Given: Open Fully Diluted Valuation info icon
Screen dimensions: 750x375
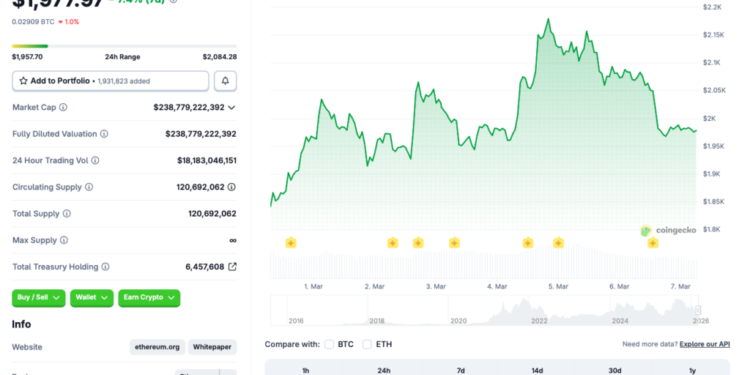Looking at the screenshot, I should (x=104, y=134).
